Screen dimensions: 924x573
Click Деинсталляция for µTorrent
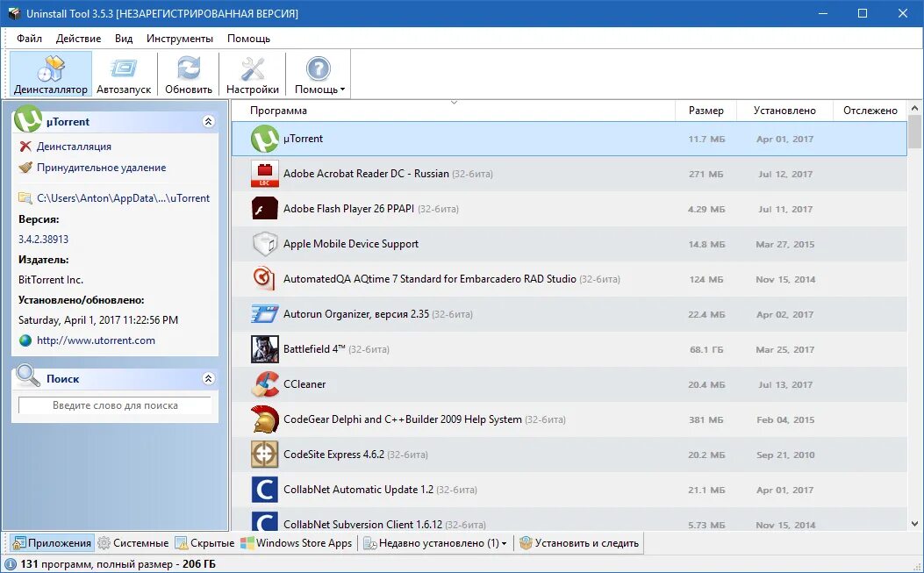[x=74, y=147]
